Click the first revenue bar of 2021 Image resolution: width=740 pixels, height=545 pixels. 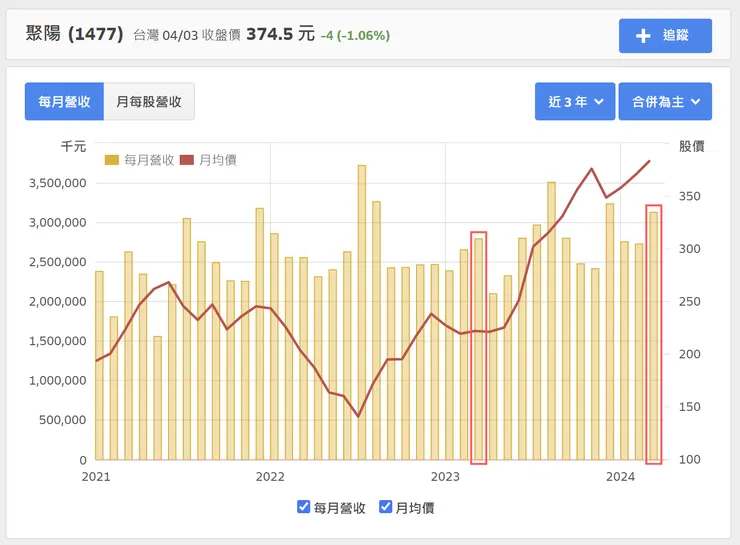pos(99,365)
